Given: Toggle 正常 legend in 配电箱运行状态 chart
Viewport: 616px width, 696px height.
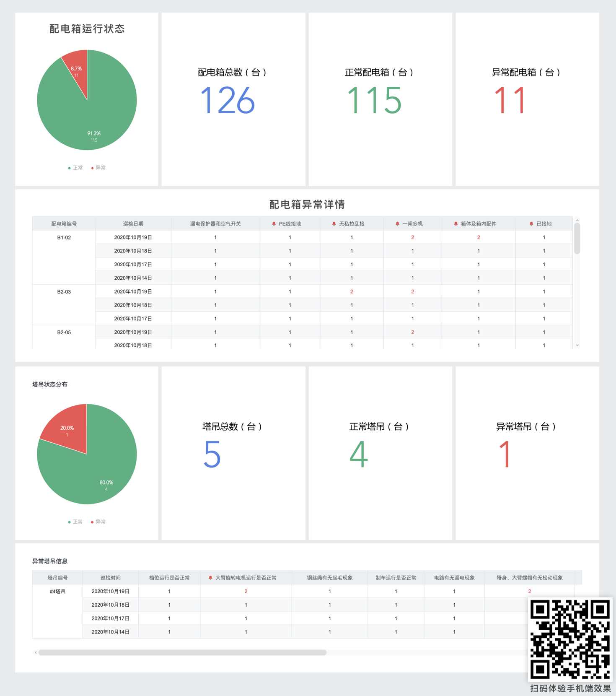Looking at the screenshot, I should (x=75, y=168).
